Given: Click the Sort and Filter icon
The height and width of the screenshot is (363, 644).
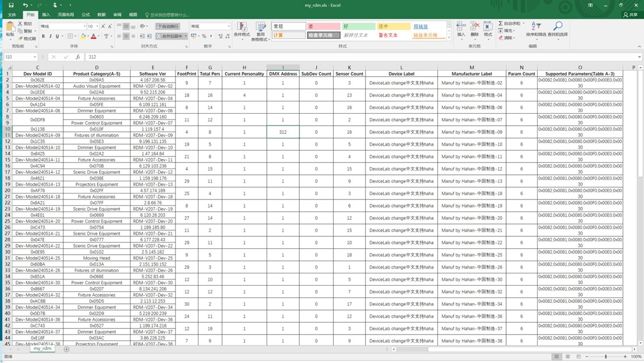Looking at the screenshot, I should [536, 26].
